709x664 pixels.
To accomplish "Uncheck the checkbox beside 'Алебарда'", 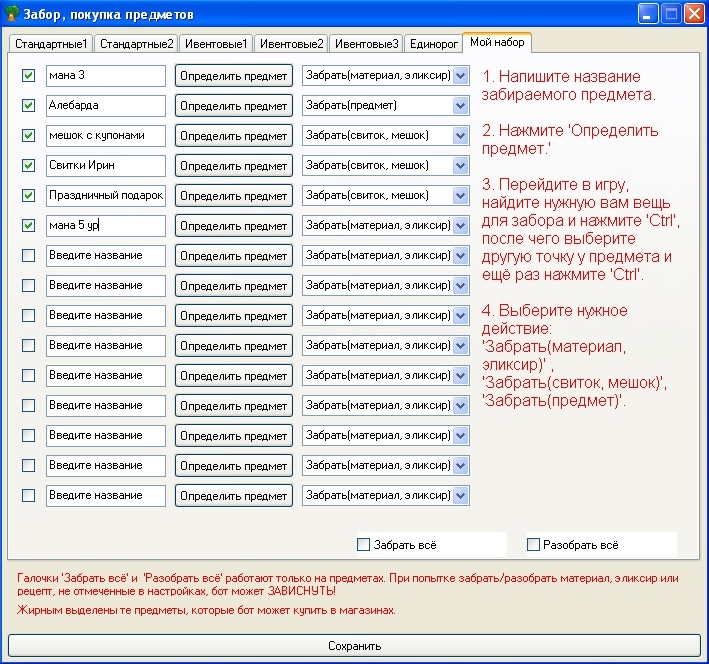I will tap(28, 106).
